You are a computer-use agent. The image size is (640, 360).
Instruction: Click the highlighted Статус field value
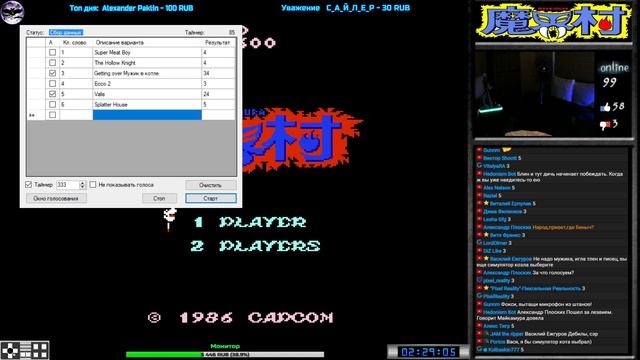(66, 32)
